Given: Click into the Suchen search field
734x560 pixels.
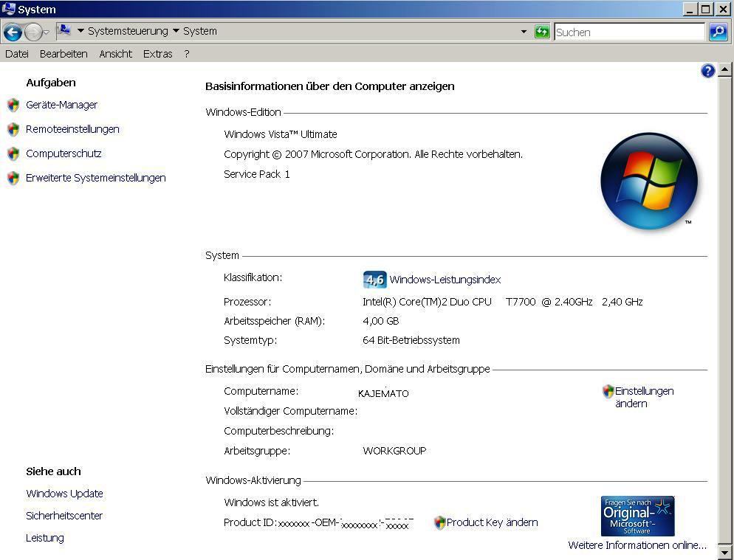Looking at the screenshot, I should tap(629, 32).
